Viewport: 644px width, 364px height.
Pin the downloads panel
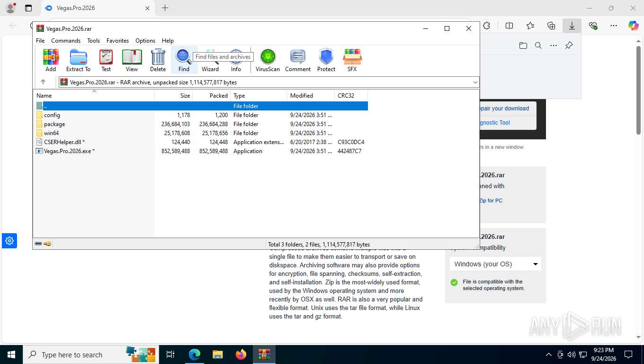click(x=569, y=45)
